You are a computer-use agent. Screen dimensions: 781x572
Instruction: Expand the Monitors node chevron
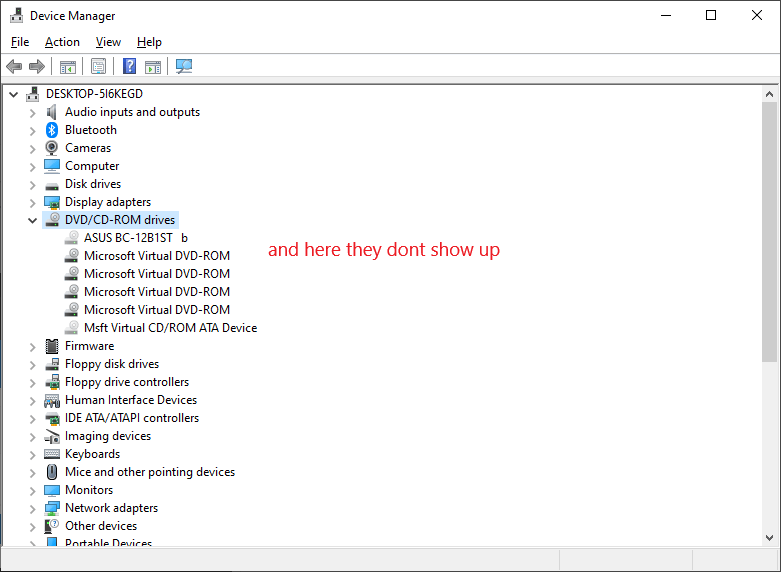tap(32, 490)
